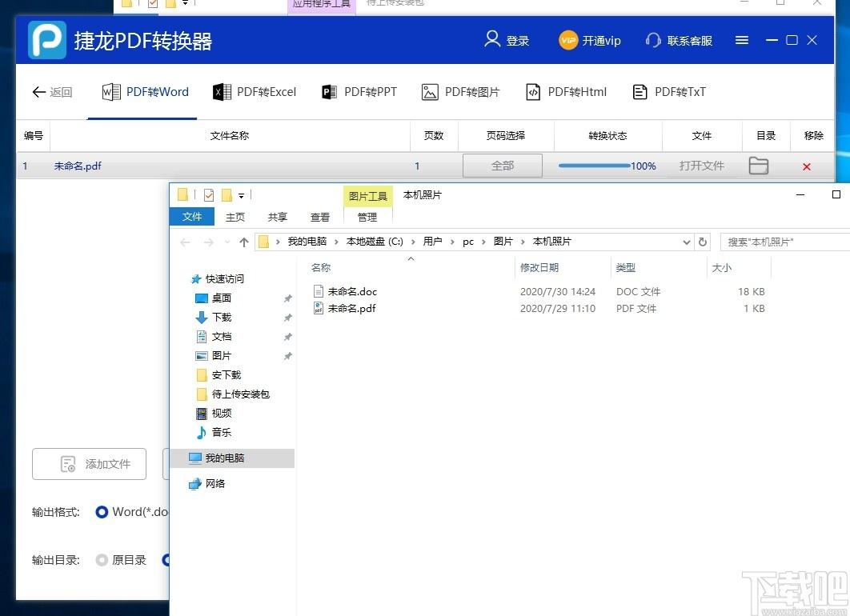Sort by 名称 column header
This screenshot has height=616, width=850.
coord(321,268)
